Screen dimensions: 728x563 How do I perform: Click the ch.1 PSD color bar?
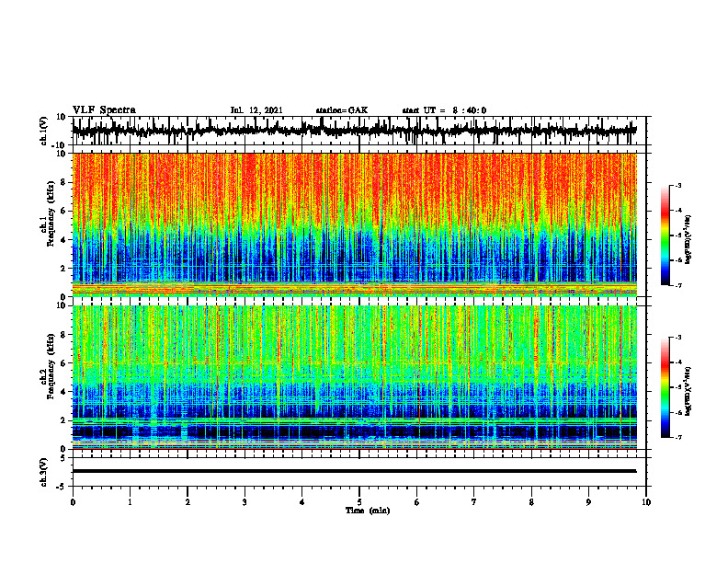coord(665,236)
